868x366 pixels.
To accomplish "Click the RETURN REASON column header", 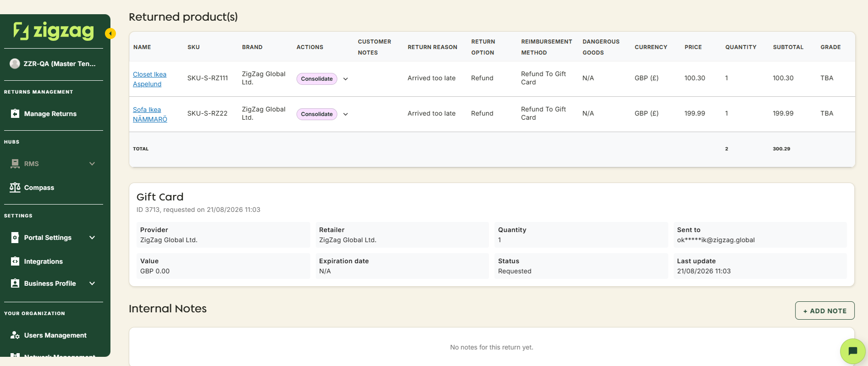I will pos(432,47).
